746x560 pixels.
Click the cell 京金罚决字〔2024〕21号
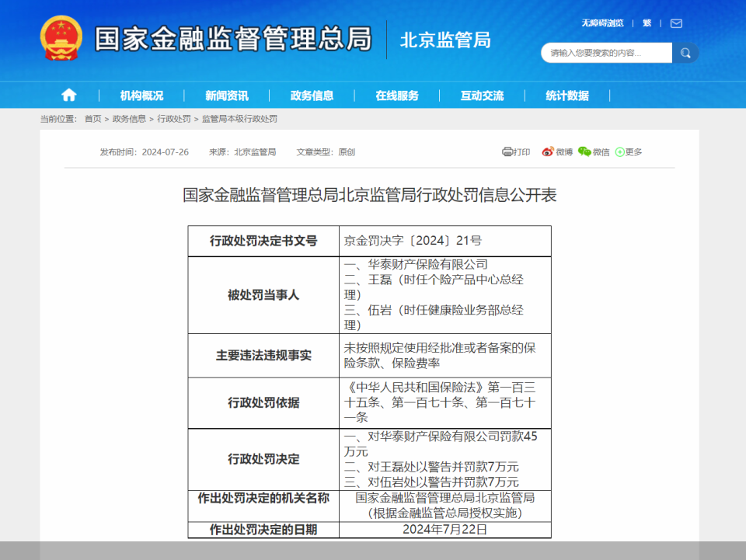click(445, 241)
